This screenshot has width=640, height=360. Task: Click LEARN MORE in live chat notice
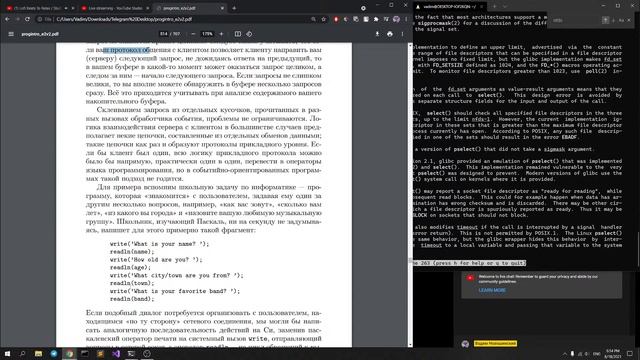(492, 290)
